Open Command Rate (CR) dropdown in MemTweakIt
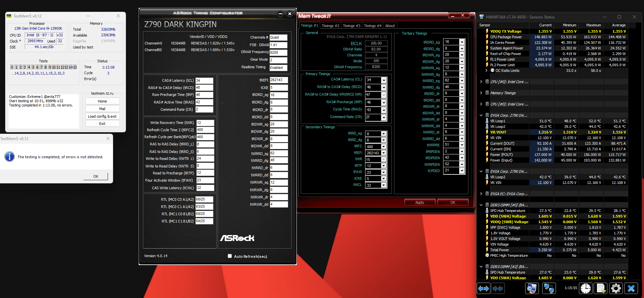644x298 pixels. (x=384, y=117)
